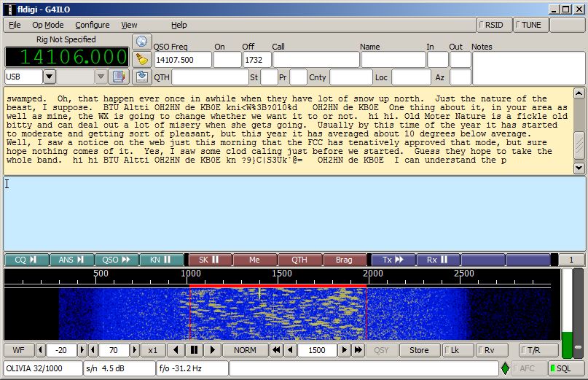Click the 14106.000 frequency display
The image size is (588, 380).
coord(67,57)
